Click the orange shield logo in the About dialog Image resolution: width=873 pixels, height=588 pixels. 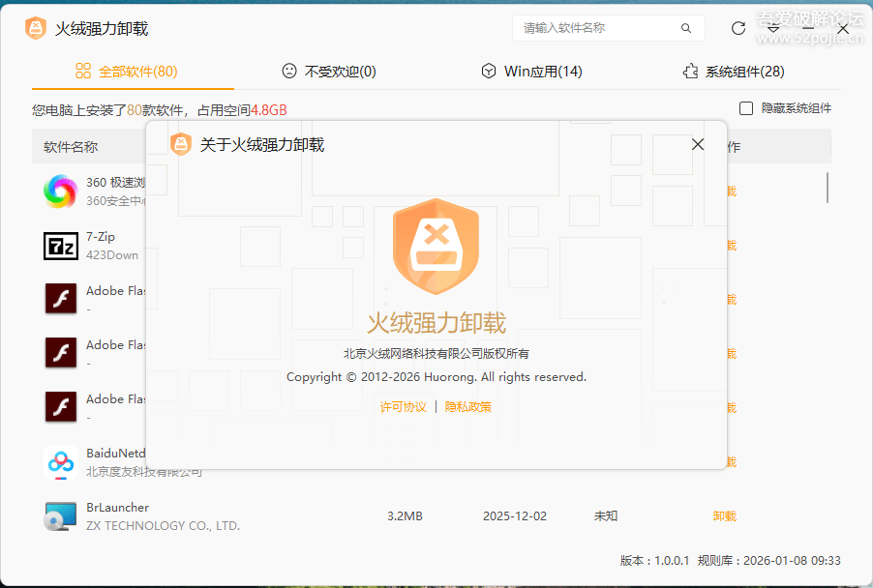coord(437,246)
